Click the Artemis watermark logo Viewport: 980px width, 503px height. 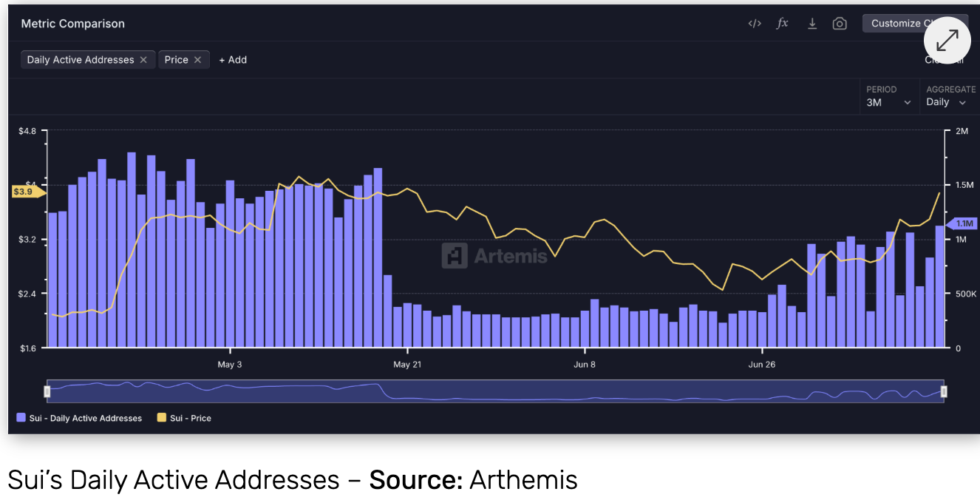494,256
